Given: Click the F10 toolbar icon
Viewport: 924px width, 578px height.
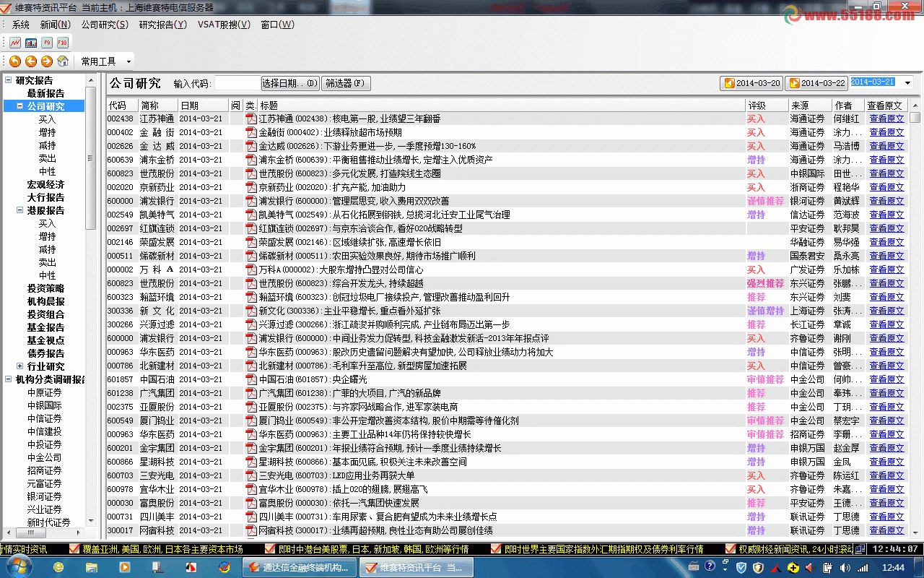Looking at the screenshot, I should (x=63, y=43).
